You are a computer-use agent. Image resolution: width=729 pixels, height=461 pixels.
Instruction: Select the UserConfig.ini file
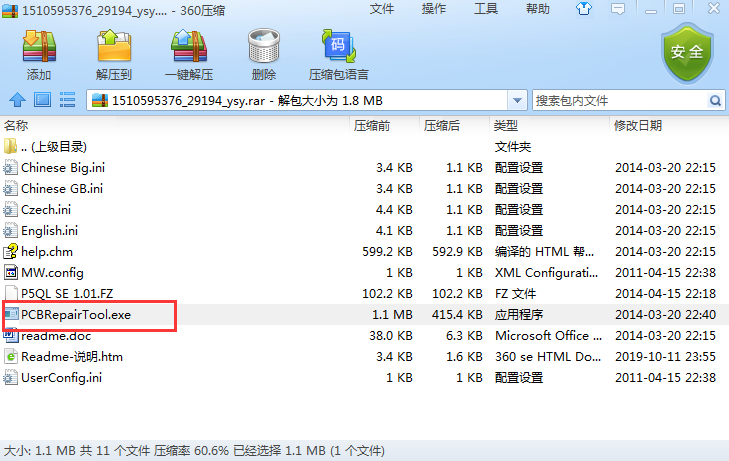[x=364, y=377]
